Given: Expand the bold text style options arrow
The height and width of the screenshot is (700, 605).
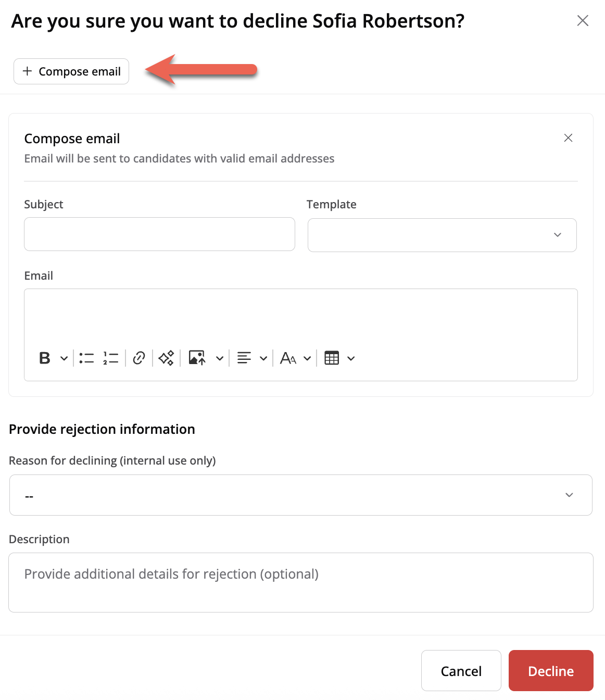Looking at the screenshot, I should click(x=64, y=358).
